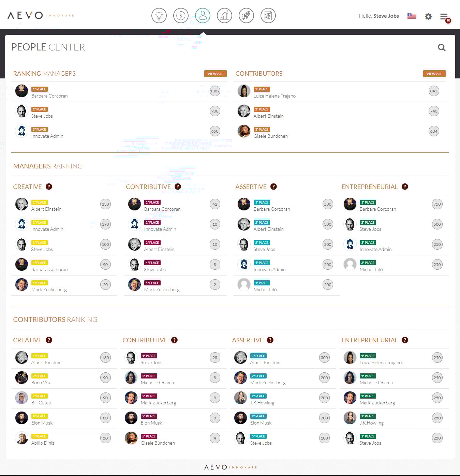The height and width of the screenshot is (476, 460).
Task: Click Abílio Diniz's 5º PLACE tag
Action: [40, 436]
